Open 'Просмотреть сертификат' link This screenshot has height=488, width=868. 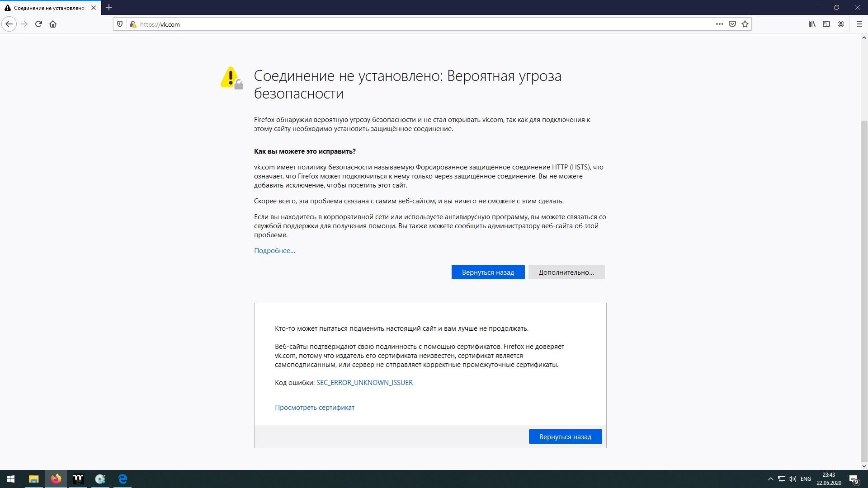(315, 408)
